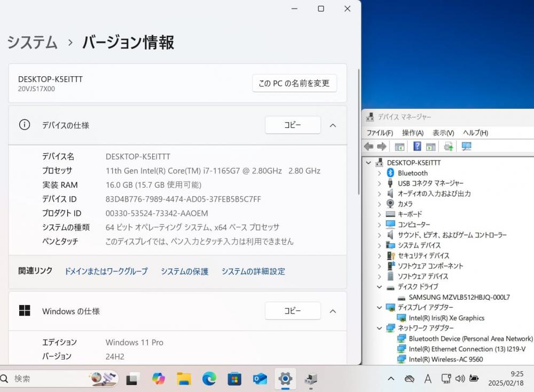
Task: Click Show/Hide console tree toolbar icon
Action: 399,147
